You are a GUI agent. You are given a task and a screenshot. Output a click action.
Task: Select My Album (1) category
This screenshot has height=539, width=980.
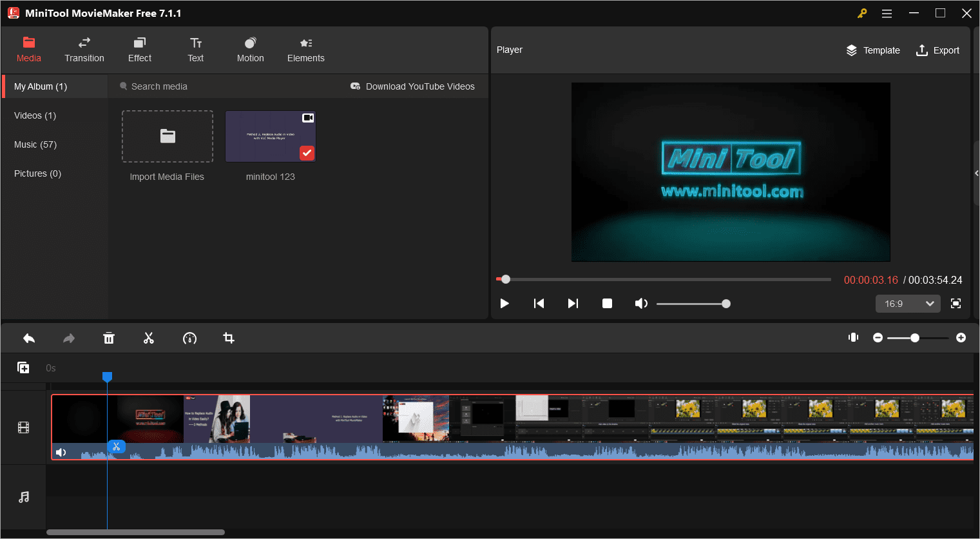click(x=55, y=86)
